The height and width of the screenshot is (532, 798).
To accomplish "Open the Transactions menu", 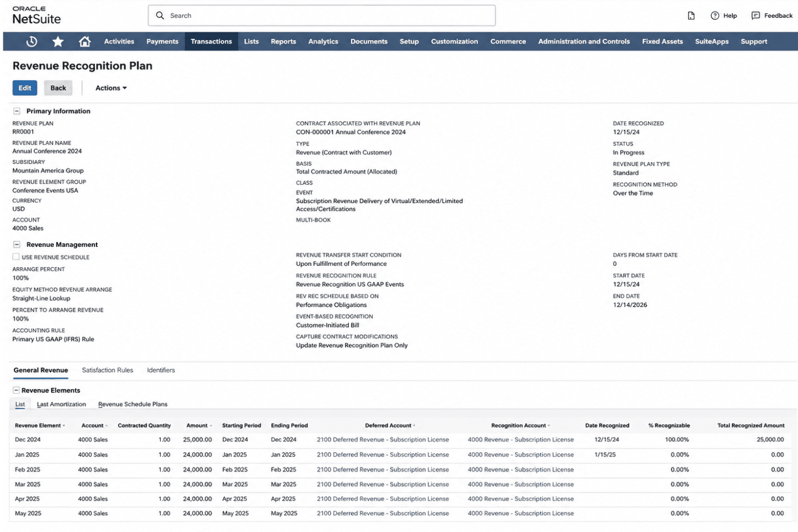I will click(211, 42).
